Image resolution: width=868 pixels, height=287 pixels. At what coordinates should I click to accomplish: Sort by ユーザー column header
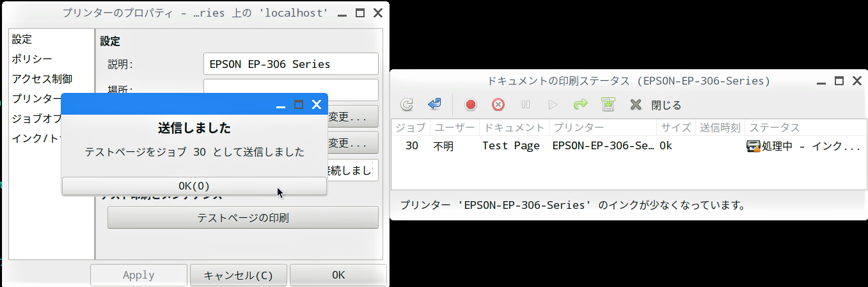point(454,128)
